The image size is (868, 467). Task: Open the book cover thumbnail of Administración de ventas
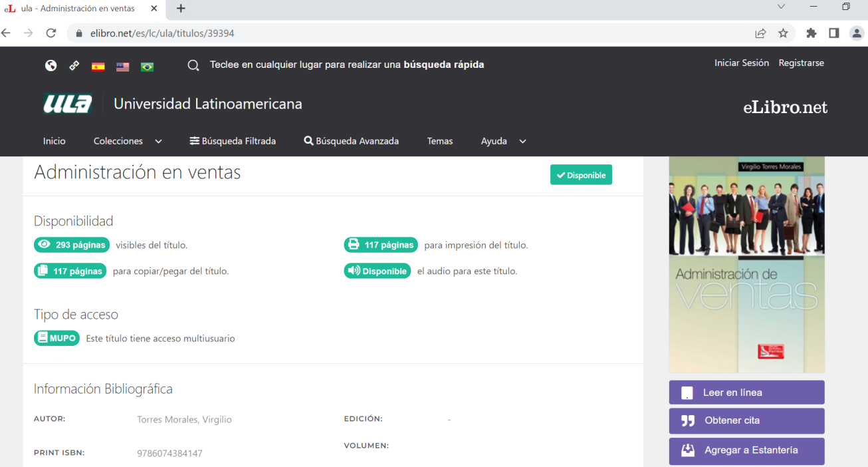click(746, 264)
